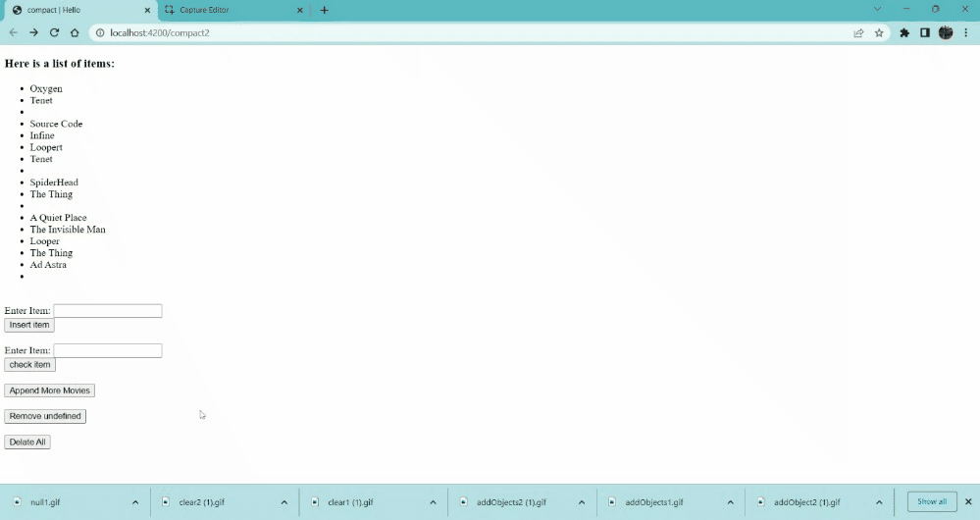Click the heading Here is a list of items
The width and height of the screenshot is (980, 520).
(60, 63)
